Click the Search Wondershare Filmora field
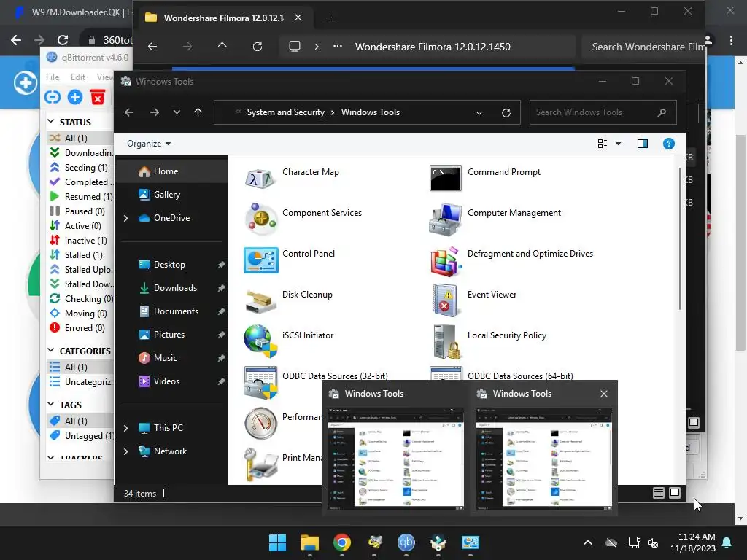This screenshot has height=560, width=747. (643, 47)
